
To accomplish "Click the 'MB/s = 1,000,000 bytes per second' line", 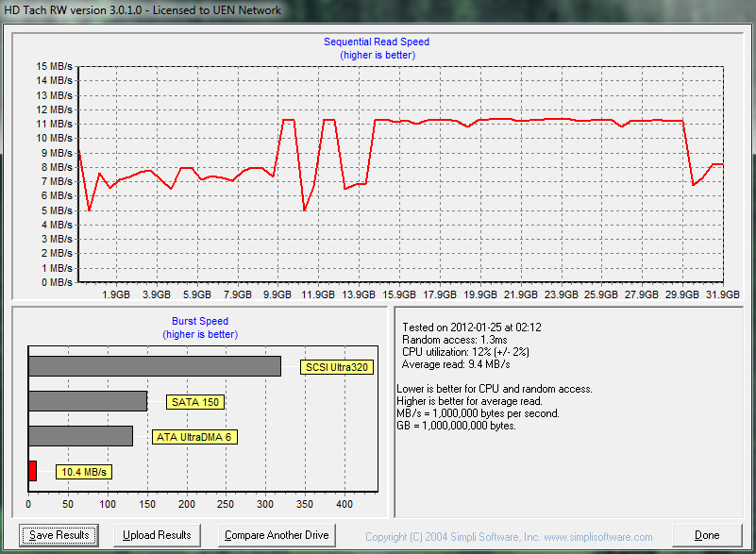I will [478, 413].
